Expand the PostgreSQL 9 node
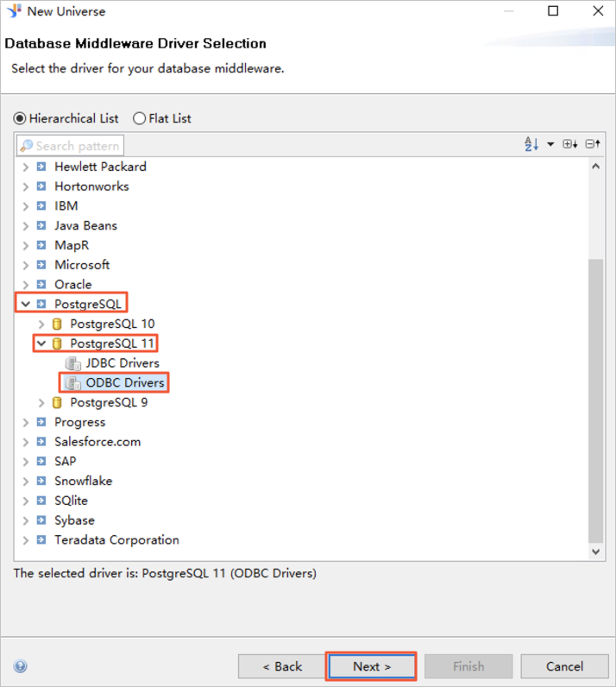Screen dimensions: 616x687 click(41, 403)
